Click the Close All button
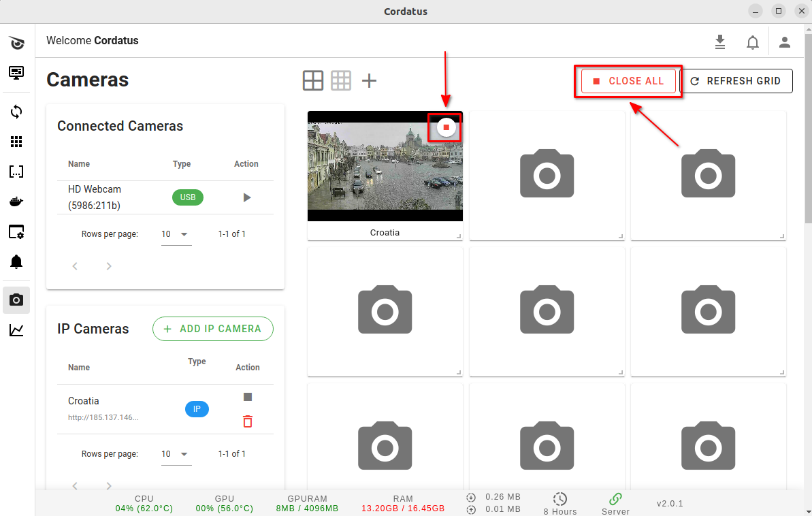 coord(628,81)
